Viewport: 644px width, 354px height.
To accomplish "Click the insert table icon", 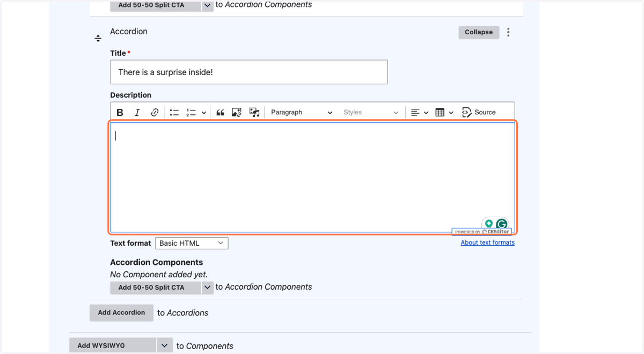I will click(440, 112).
